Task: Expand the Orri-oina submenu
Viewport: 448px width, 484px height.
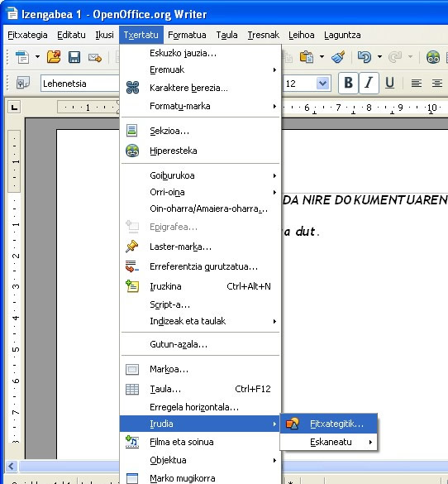Action: click(x=200, y=192)
